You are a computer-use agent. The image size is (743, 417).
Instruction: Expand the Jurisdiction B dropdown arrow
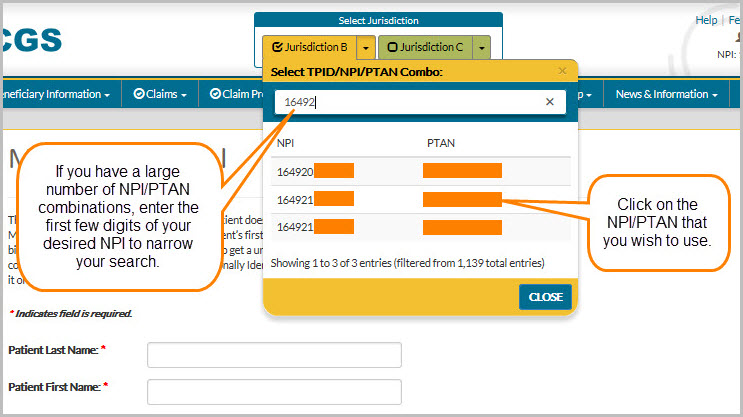pyautogui.click(x=367, y=47)
